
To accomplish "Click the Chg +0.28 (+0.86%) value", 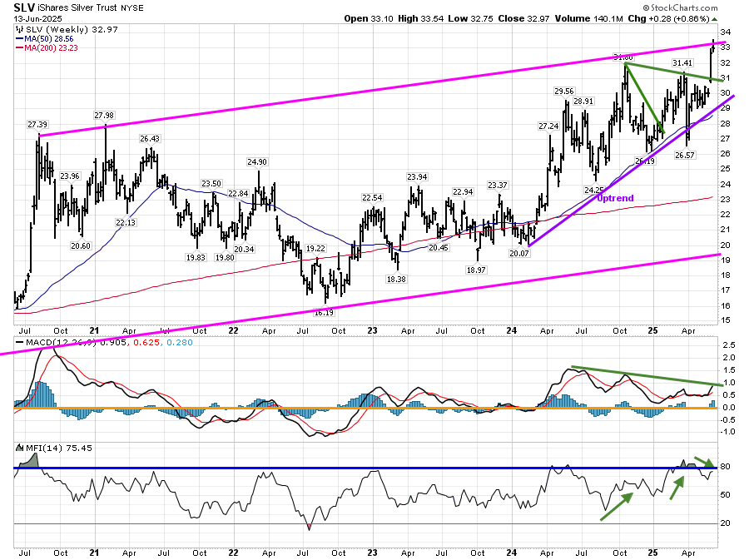I will 668,18.
